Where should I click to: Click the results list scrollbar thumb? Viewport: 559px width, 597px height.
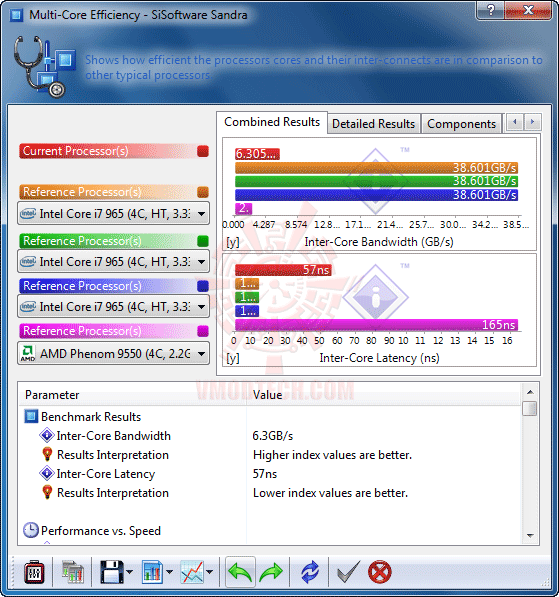click(x=530, y=409)
